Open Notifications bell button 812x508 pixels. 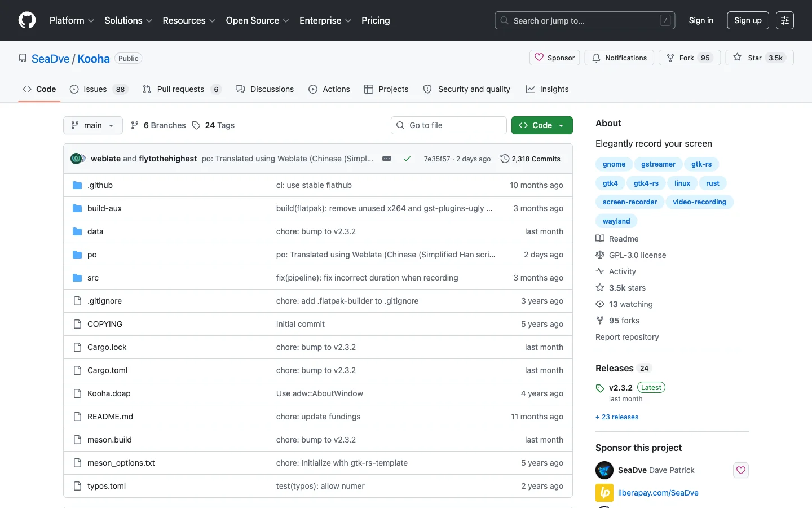tap(619, 58)
